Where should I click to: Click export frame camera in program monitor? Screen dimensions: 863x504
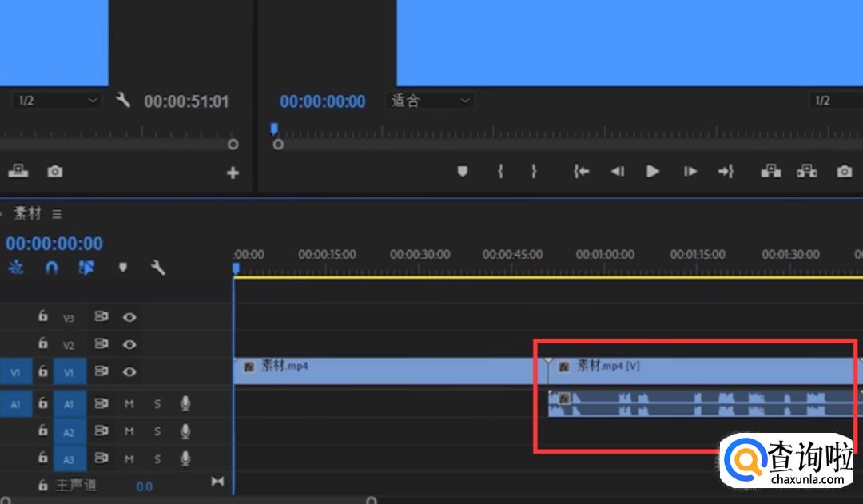[844, 171]
